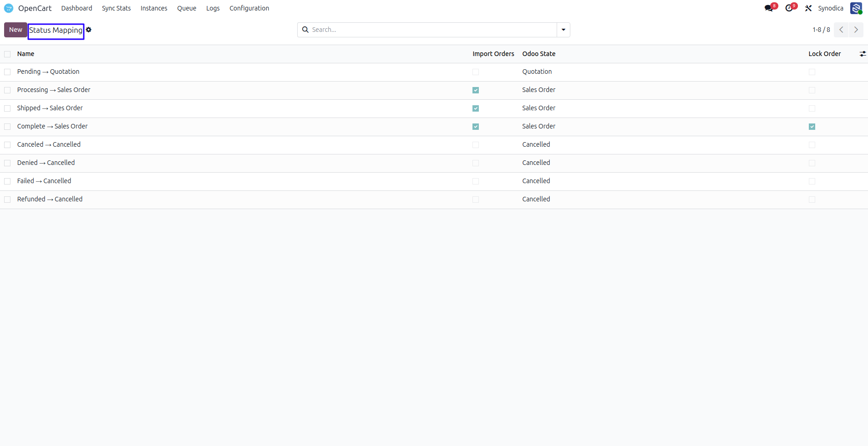Go to the next page of records
The width and height of the screenshot is (868, 446).
[856, 30]
